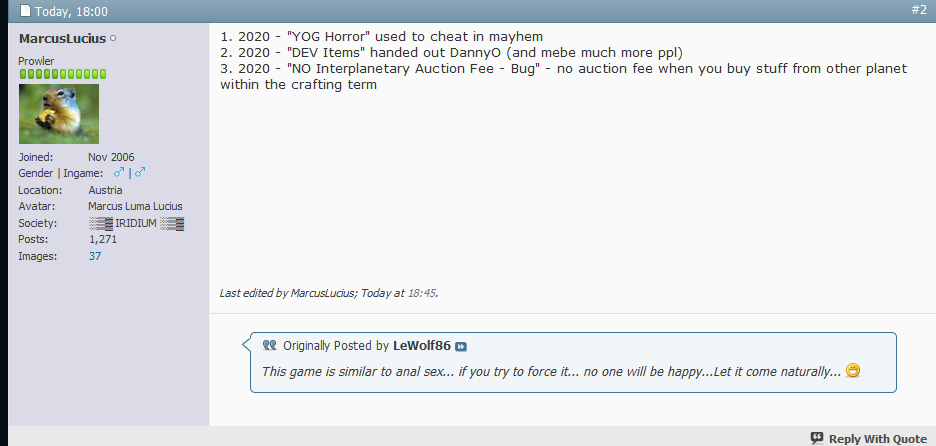Click the quotation marks icon in quote box

[x=269, y=345]
